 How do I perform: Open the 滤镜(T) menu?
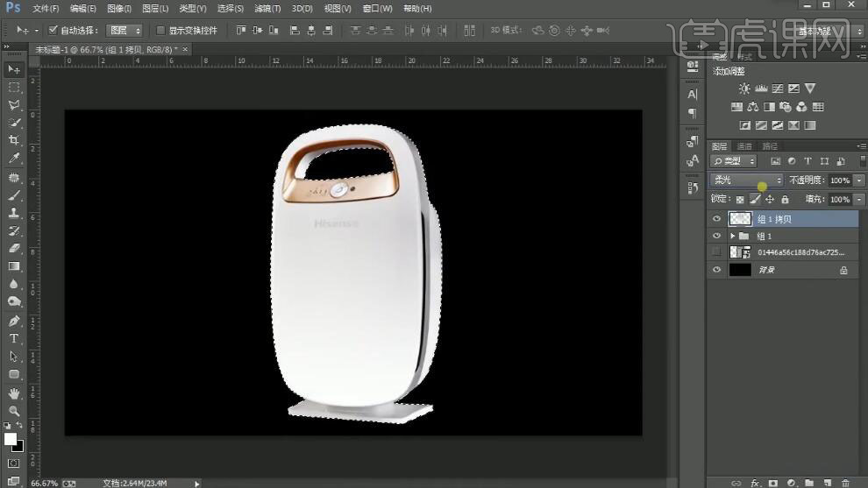[x=268, y=9]
